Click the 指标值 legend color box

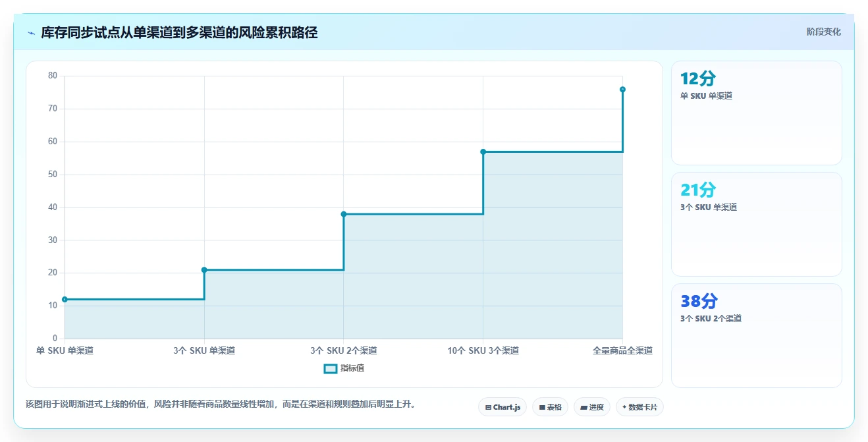click(331, 368)
